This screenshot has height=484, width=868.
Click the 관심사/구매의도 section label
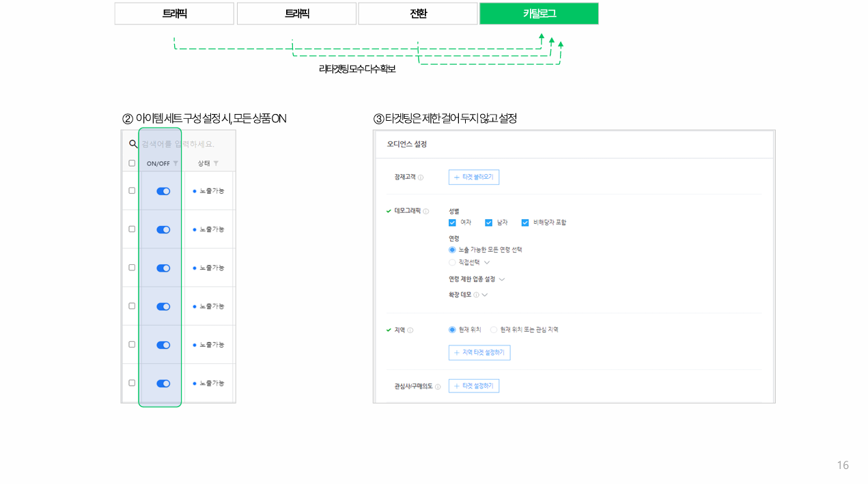tap(414, 386)
